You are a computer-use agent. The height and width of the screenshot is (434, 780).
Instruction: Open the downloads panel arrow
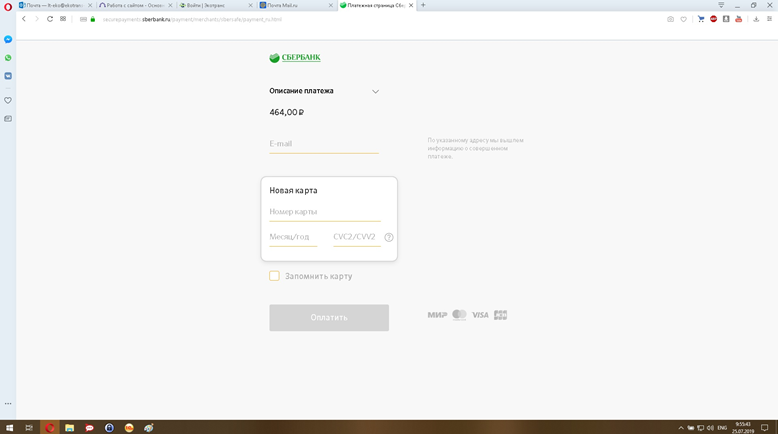coord(756,19)
